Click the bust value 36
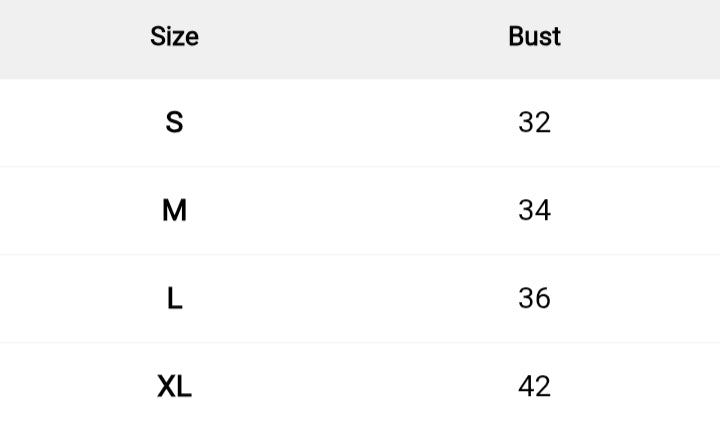 pyautogui.click(x=534, y=299)
